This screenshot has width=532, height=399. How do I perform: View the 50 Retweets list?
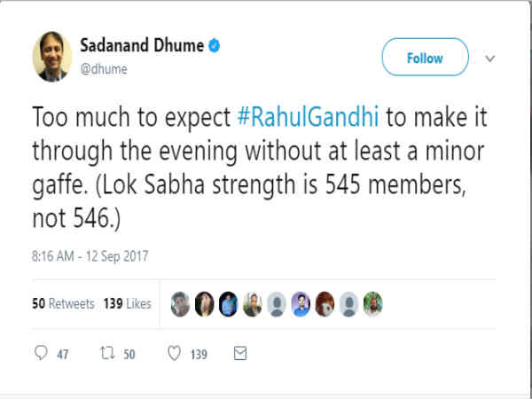pos(63,303)
